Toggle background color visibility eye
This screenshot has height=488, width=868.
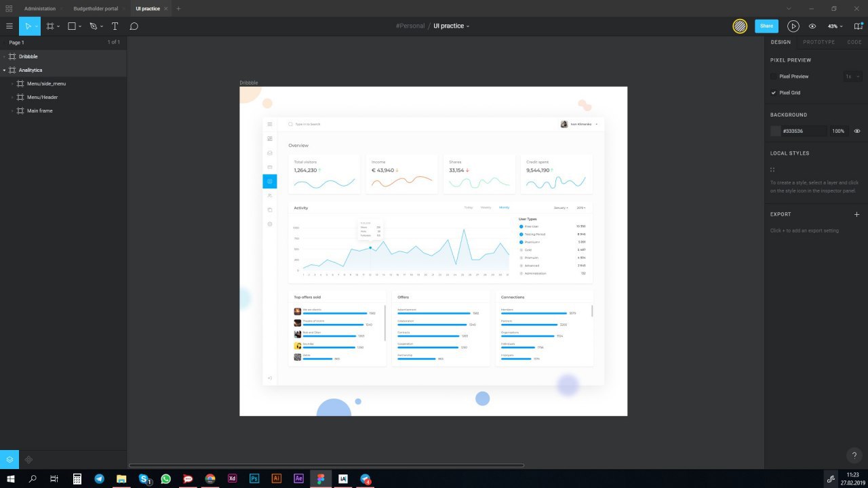coord(857,131)
